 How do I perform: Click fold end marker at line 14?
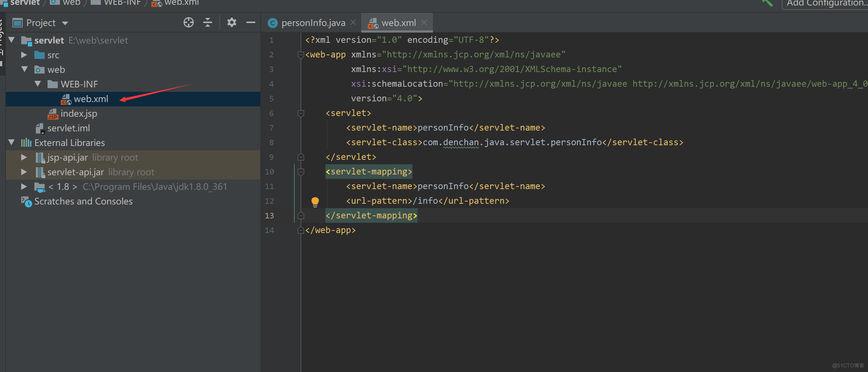pyautogui.click(x=301, y=230)
